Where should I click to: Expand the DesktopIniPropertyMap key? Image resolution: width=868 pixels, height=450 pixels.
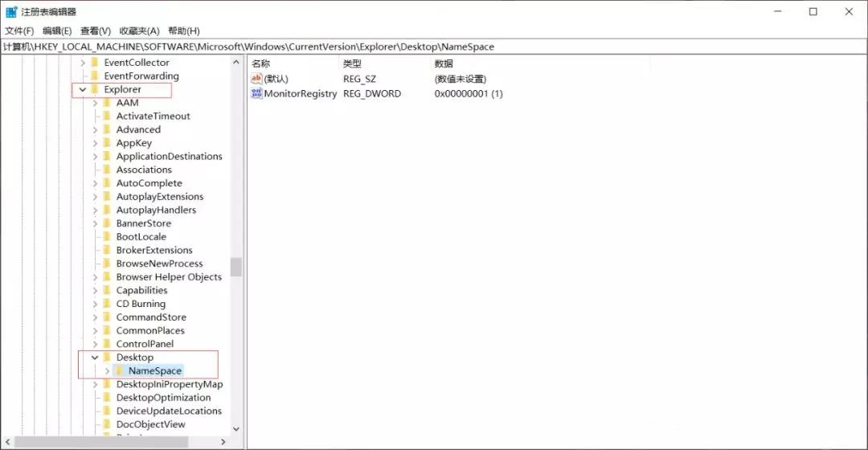[95, 385]
